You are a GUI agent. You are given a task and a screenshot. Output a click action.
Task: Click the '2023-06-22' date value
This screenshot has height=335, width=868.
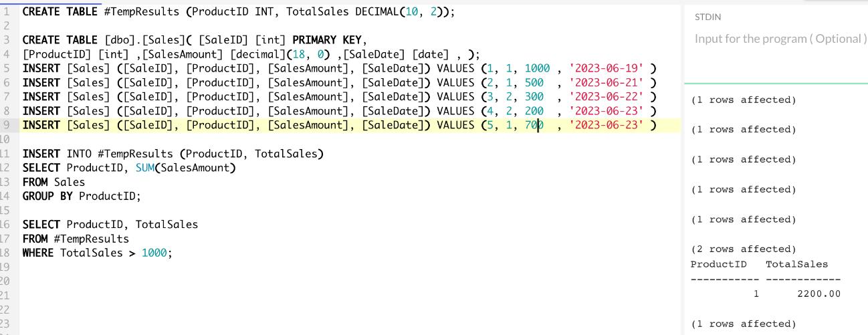(607, 97)
